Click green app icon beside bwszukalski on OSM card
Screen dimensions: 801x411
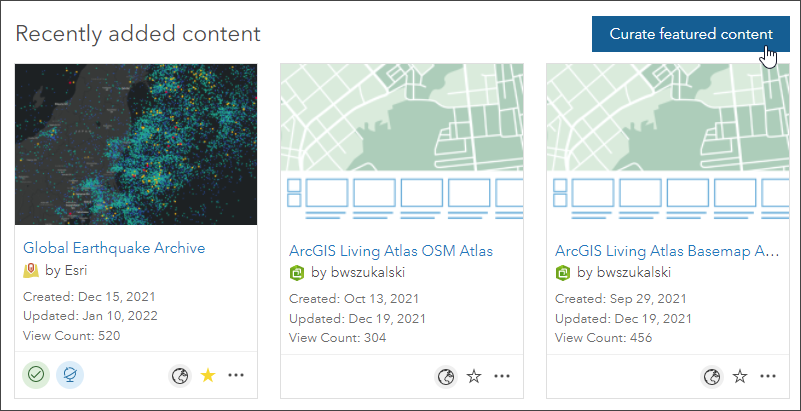(x=296, y=272)
